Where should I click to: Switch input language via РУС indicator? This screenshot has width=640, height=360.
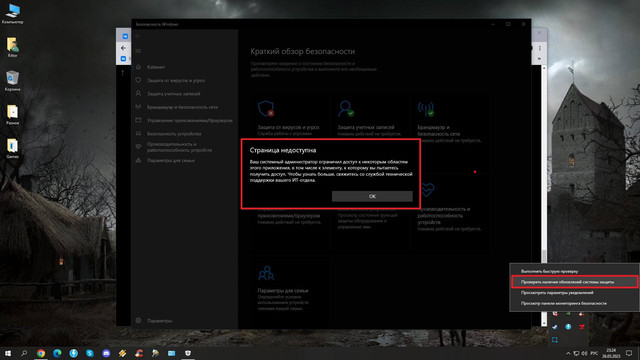(594, 353)
